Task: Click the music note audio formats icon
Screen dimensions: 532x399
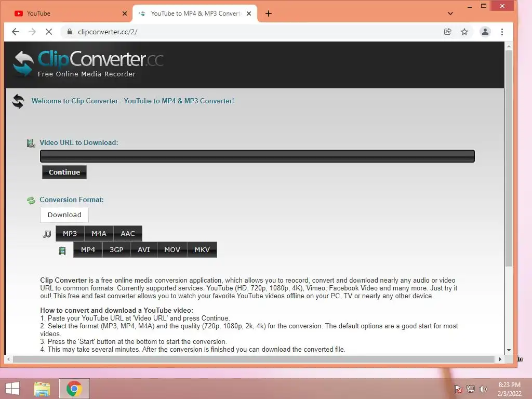Action: (x=47, y=234)
